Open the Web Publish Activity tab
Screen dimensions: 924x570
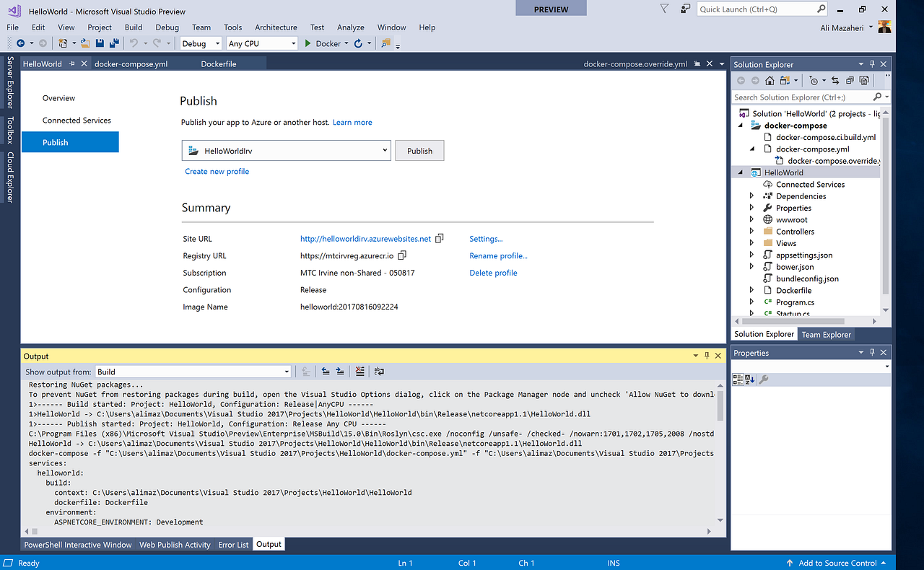pyautogui.click(x=175, y=545)
